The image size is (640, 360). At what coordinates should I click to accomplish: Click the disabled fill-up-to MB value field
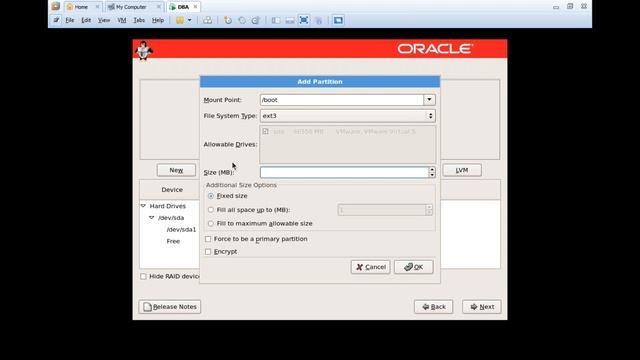point(382,210)
